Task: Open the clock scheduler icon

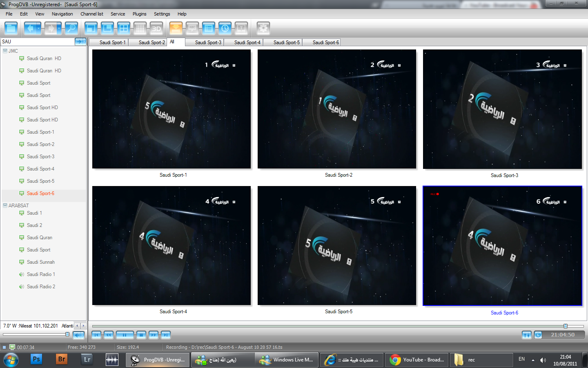Action: (x=225, y=28)
